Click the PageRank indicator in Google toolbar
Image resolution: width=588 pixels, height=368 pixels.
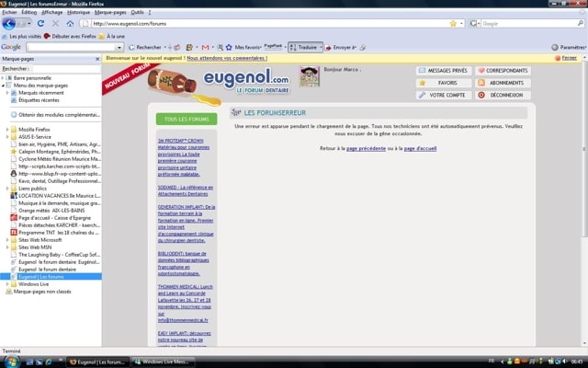click(x=273, y=47)
